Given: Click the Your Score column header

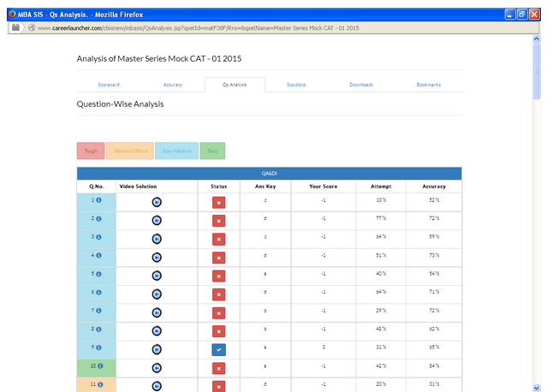Looking at the screenshot, I should (x=323, y=187).
